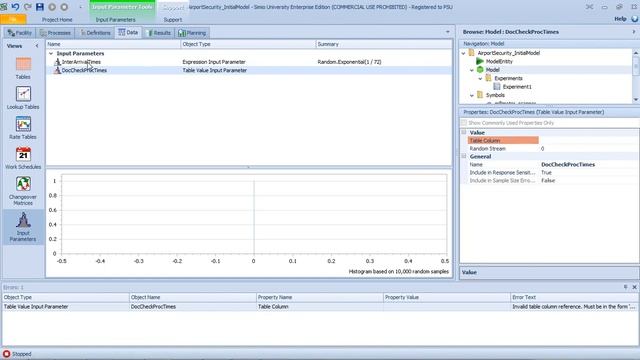This screenshot has width=640, height=360.
Task: Click the Experiment1 icon in navigation tree
Action: [497, 87]
